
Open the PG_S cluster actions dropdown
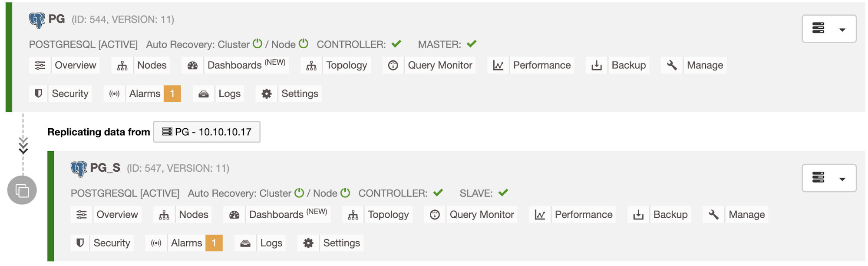829,178
